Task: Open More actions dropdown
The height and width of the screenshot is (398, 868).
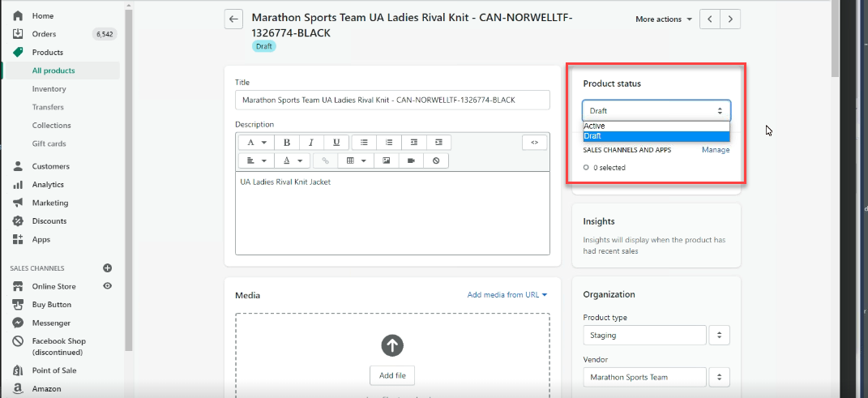Action: click(x=664, y=19)
